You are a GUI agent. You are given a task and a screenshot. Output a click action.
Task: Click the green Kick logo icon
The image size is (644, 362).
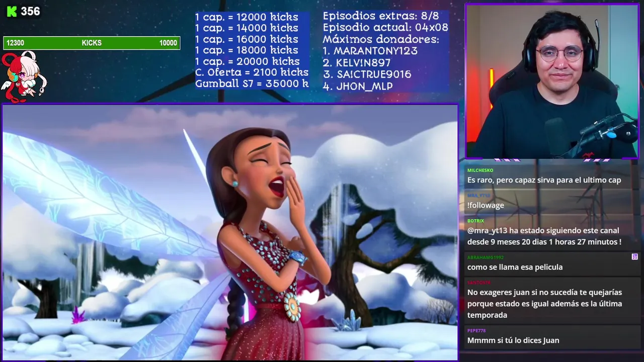pyautogui.click(x=12, y=11)
